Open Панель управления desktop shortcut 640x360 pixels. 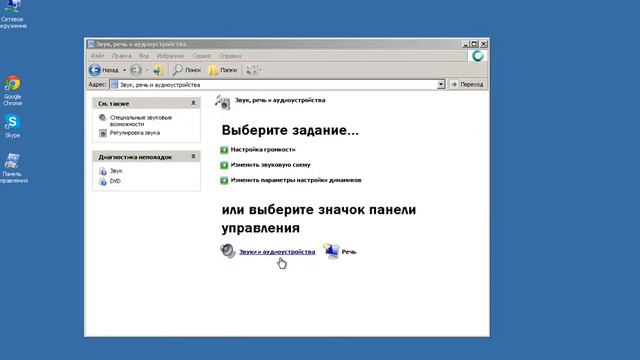(x=13, y=168)
